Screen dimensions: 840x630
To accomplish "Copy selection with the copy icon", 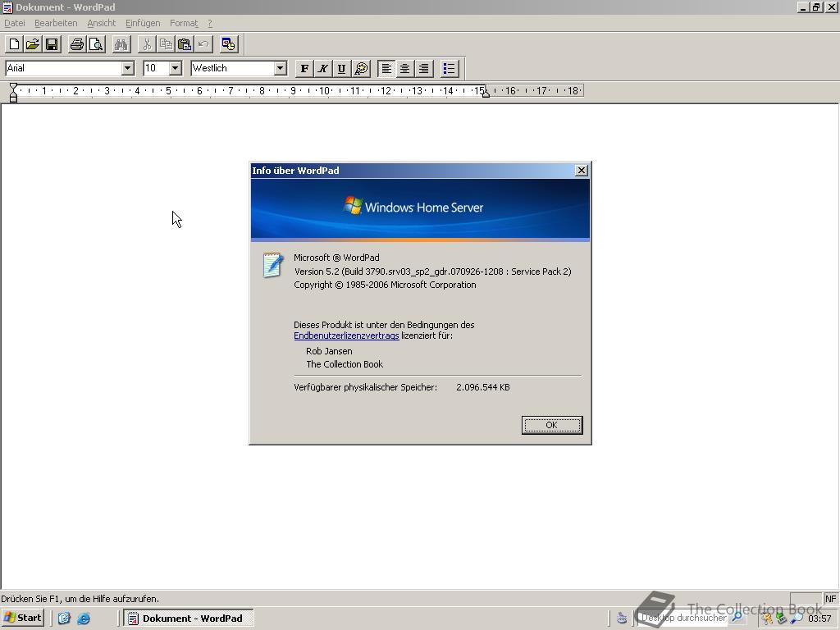I will click(x=166, y=44).
